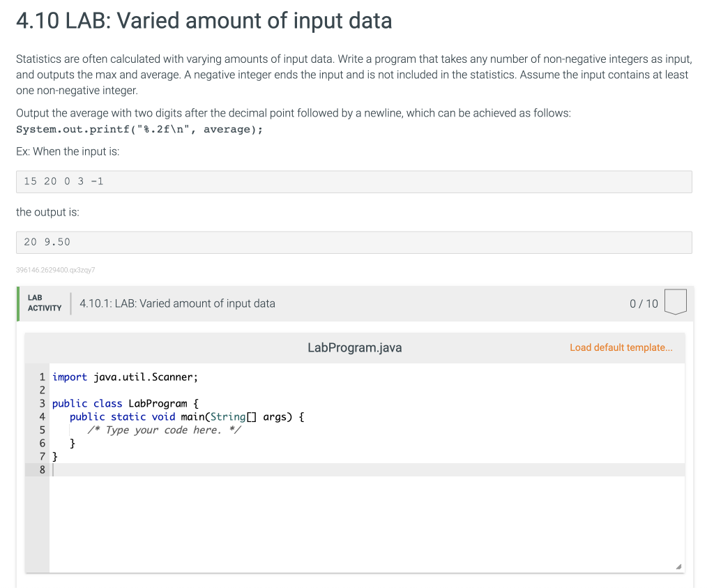714x588 pixels.
Task: Select the LabProgram.java file tab
Action: 354,347
